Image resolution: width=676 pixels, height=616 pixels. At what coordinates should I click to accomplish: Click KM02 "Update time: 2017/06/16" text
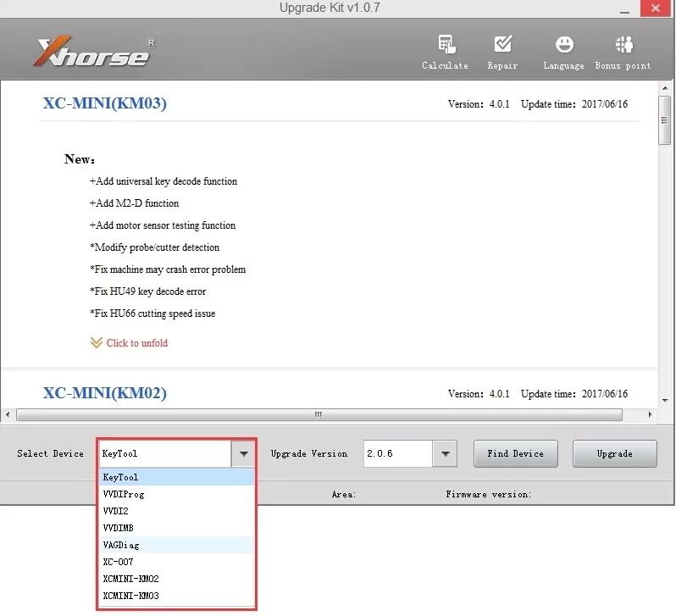(574, 394)
